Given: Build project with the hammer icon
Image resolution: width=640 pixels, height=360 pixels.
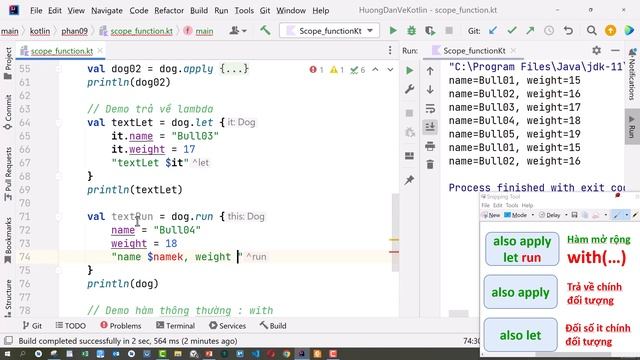Looking at the screenshot, I should [265, 30].
